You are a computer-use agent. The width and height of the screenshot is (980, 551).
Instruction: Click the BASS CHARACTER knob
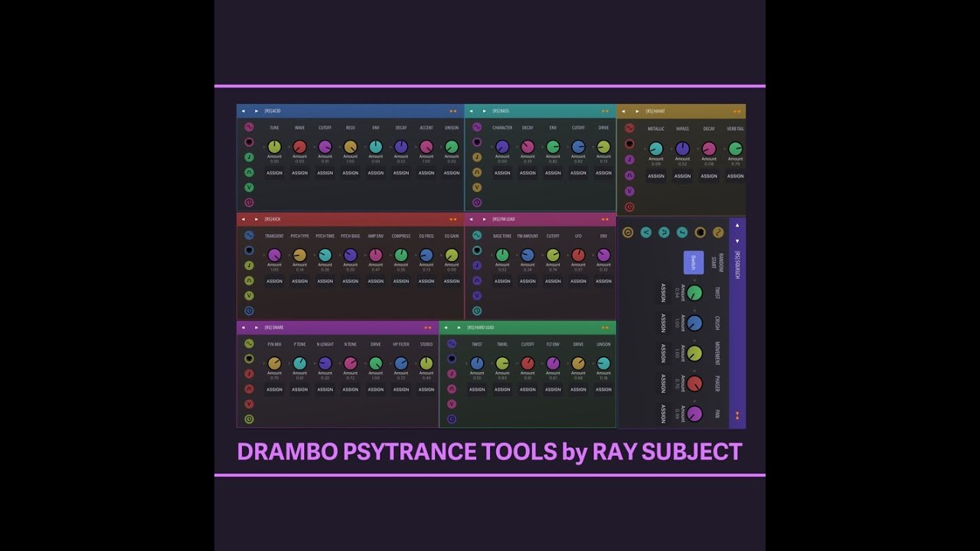[x=502, y=147]
